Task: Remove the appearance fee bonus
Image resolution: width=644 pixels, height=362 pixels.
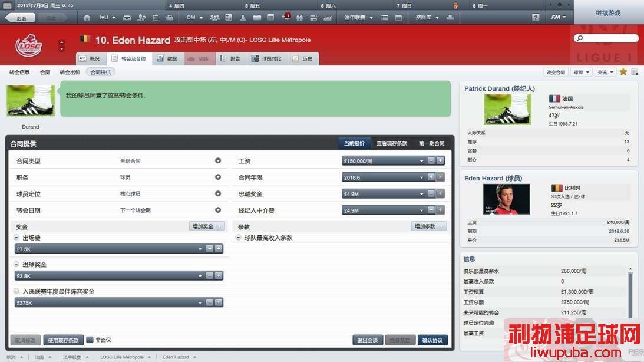Action: [x=16, y=238]
